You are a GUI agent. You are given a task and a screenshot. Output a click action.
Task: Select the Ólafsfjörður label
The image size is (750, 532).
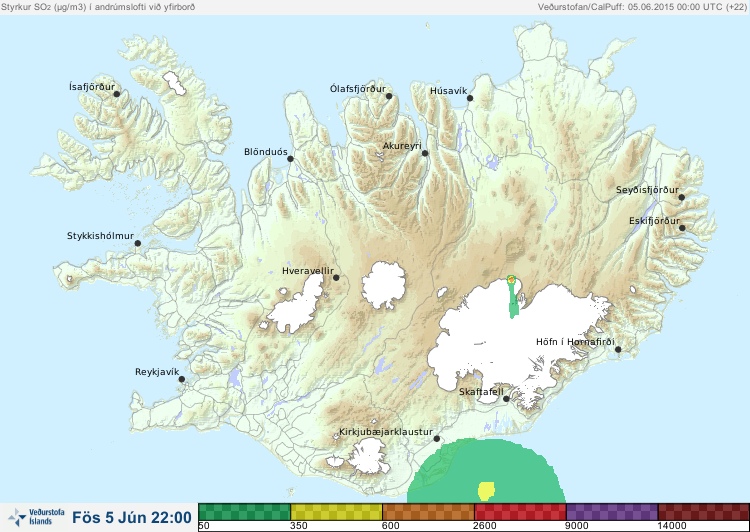(358, 89)
